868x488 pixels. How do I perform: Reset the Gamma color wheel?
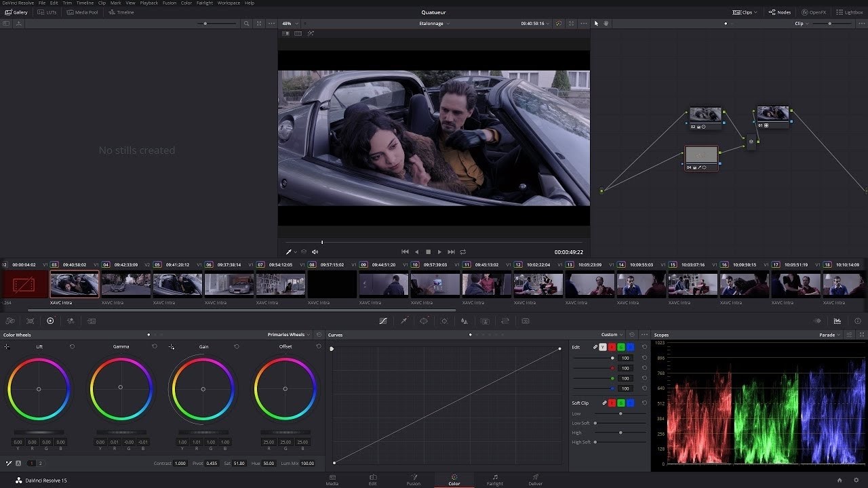point(154,346)
